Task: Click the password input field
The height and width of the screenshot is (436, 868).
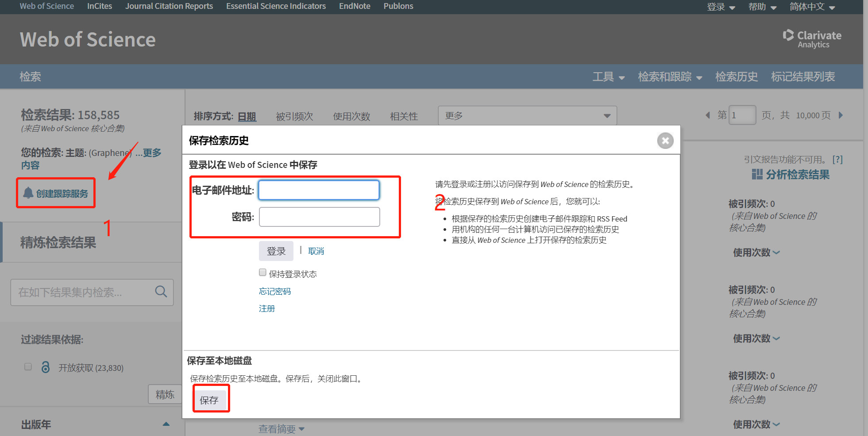Action: pyautogui.click(x=319, y=217)
